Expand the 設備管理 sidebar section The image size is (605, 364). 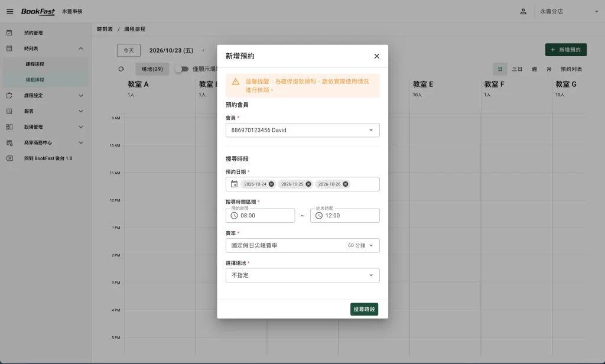45,127
